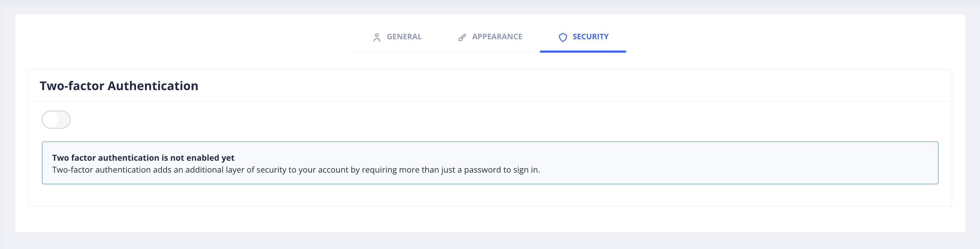
Task: Enable the two-factor authentication switch
Action: tap(56, 120)
